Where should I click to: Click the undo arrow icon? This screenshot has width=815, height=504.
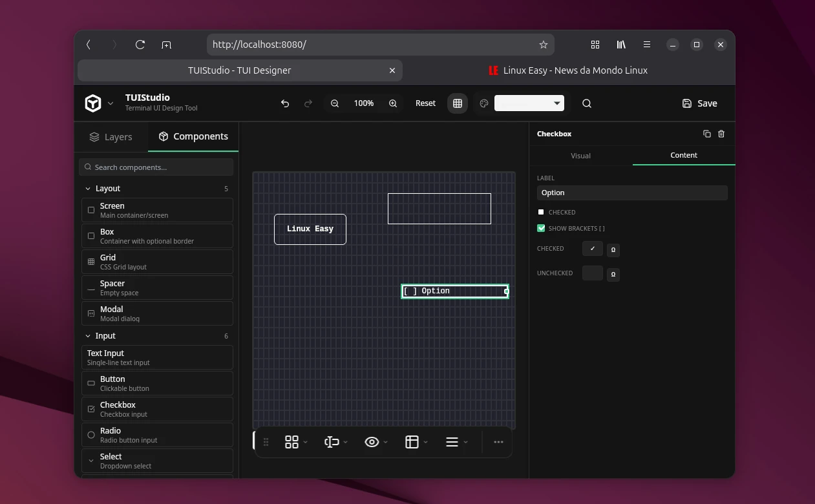(285, 103)
